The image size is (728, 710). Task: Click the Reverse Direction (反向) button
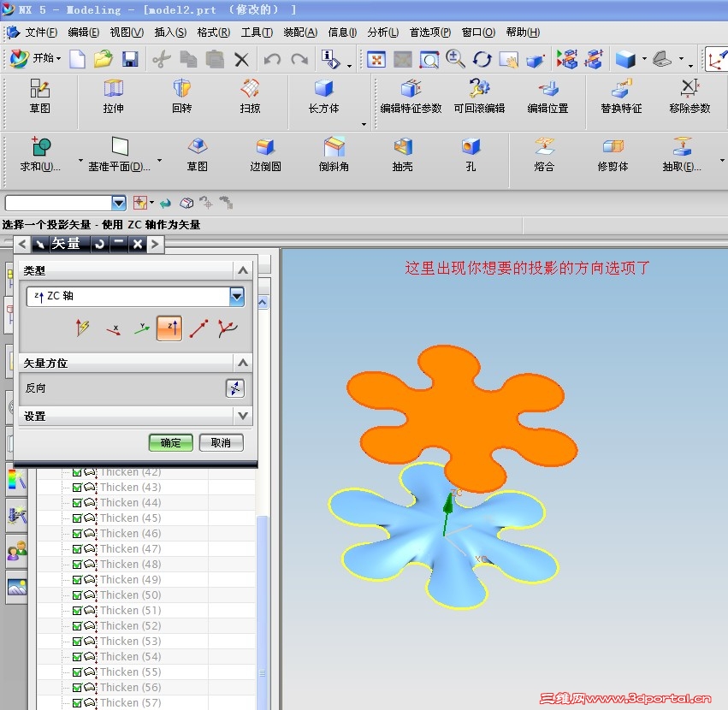(x=235, y=388)
